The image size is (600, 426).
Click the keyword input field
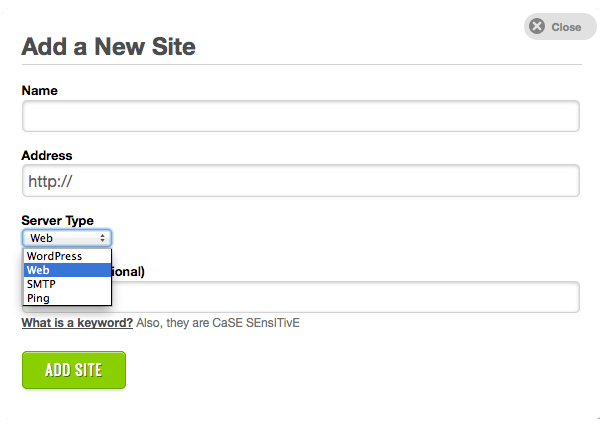click(x=345, y=297)
